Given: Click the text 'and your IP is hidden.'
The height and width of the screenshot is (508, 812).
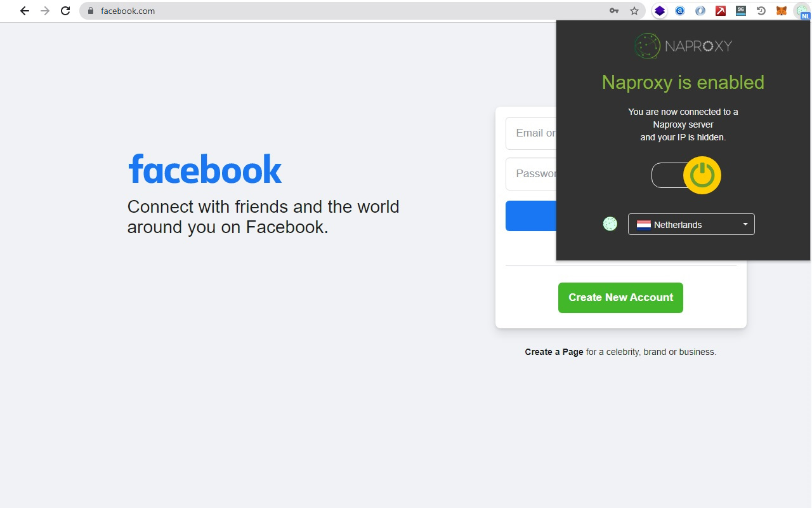Looking at the screenshot, I should pos(683,137).
